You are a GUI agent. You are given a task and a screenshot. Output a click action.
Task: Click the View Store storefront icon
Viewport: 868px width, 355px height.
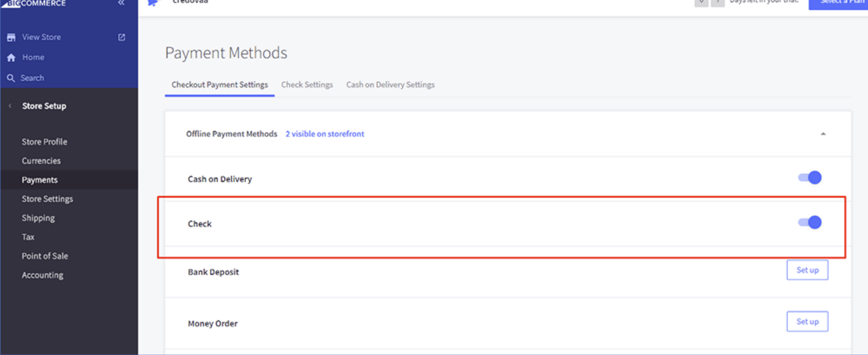pyautogui.click(x=11, y=38)
